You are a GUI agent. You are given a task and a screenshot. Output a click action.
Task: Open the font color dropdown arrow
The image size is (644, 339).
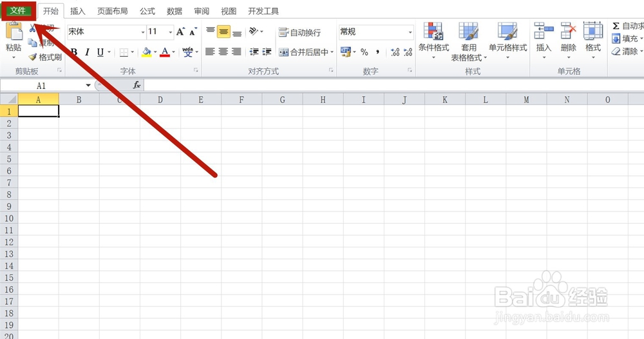click(174, 52)
